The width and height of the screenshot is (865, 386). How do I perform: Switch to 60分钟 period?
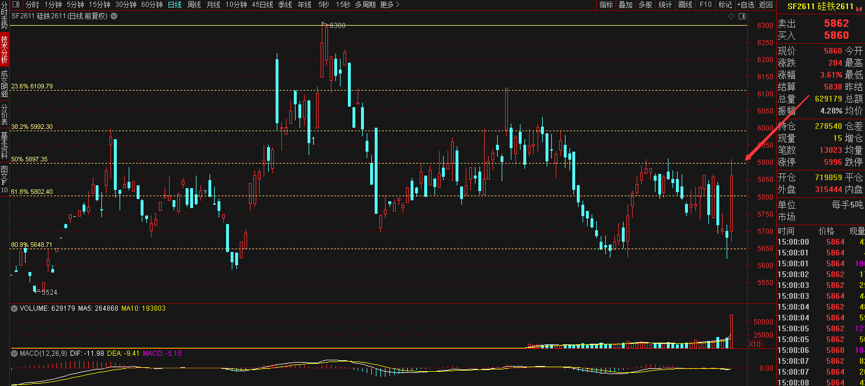point(152,5)
